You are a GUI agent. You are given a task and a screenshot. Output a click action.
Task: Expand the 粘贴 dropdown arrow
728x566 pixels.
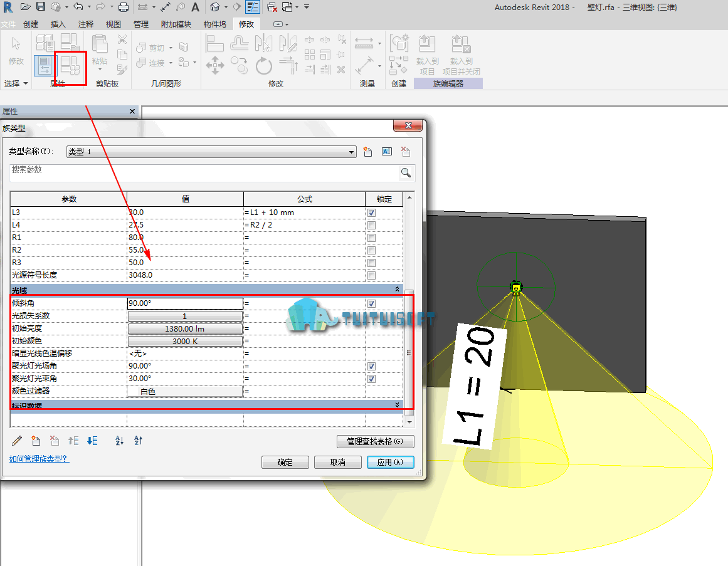100,69
